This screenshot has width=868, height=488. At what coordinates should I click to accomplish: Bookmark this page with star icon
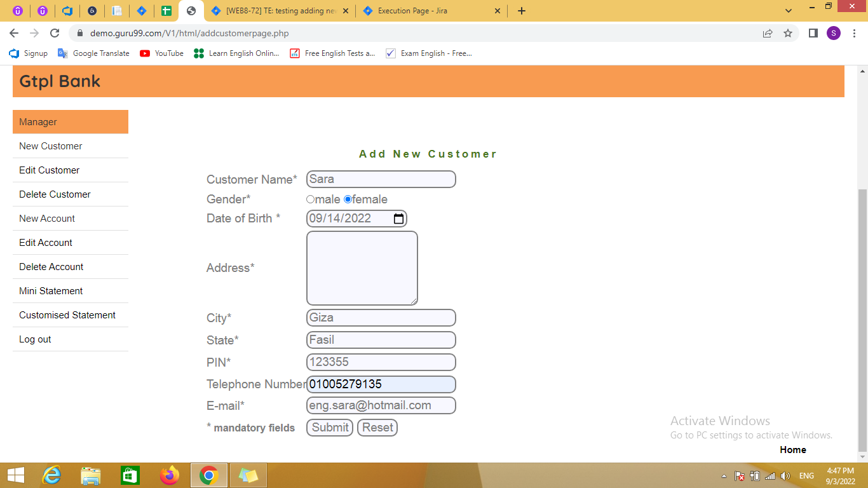point(788,33)
